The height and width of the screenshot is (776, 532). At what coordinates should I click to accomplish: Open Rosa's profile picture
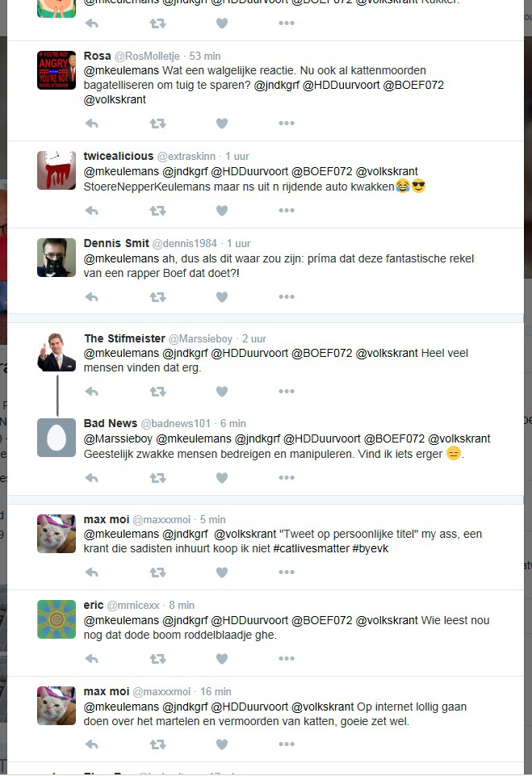[x=57, y=70]
